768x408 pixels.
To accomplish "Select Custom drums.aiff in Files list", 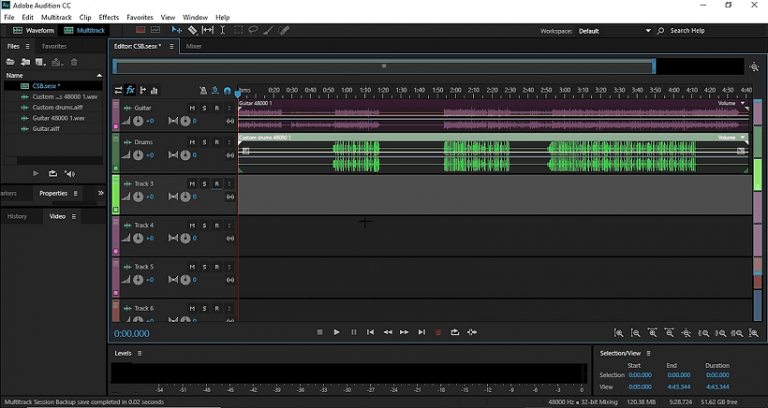I will [x=57, y=107].
